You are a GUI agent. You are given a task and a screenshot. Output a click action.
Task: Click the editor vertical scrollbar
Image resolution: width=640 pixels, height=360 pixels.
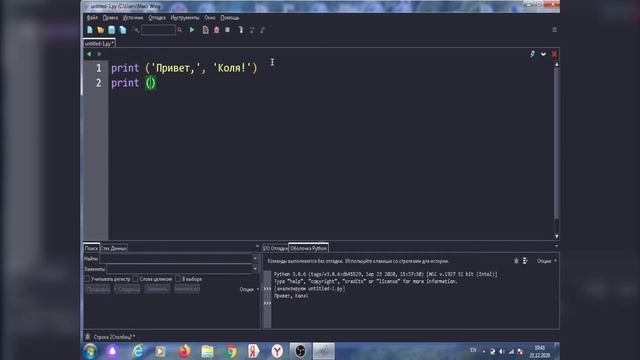point(556,143)
